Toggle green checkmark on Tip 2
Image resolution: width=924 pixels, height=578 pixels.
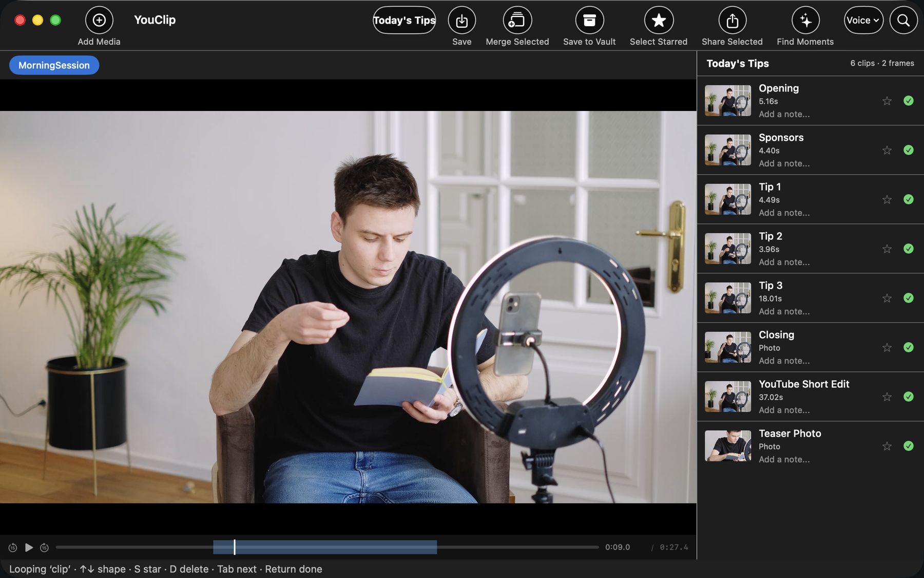pos(909,249)
